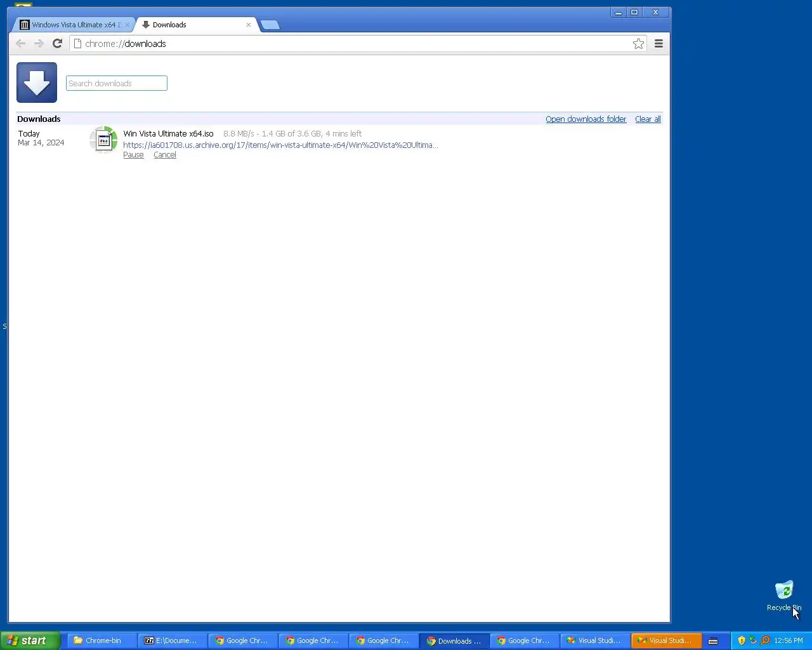Click the Win Vista Ultimate x64.iso filename
The height and width of the screenshot is (650, 812).
tap(168, 134)
